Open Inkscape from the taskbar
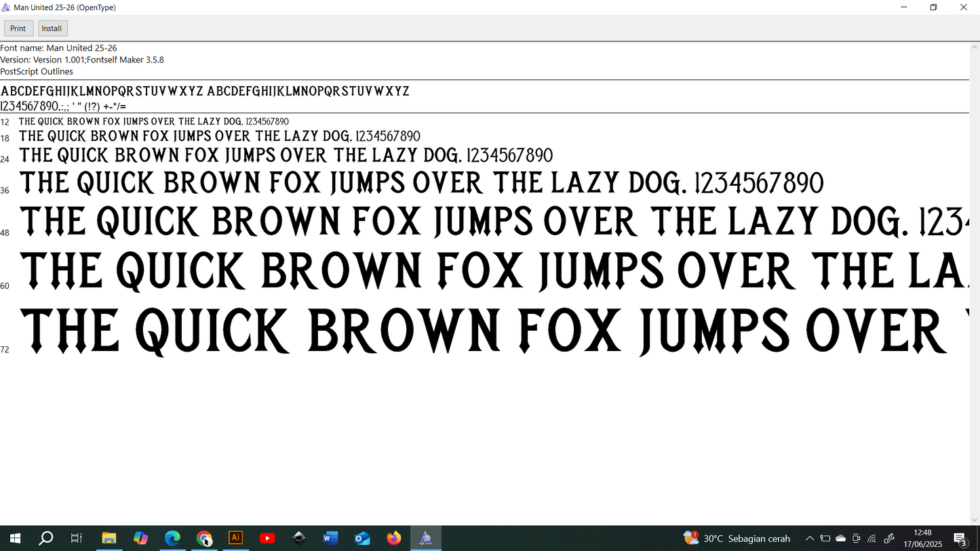980x551 pixels. (x=299, y=538)
